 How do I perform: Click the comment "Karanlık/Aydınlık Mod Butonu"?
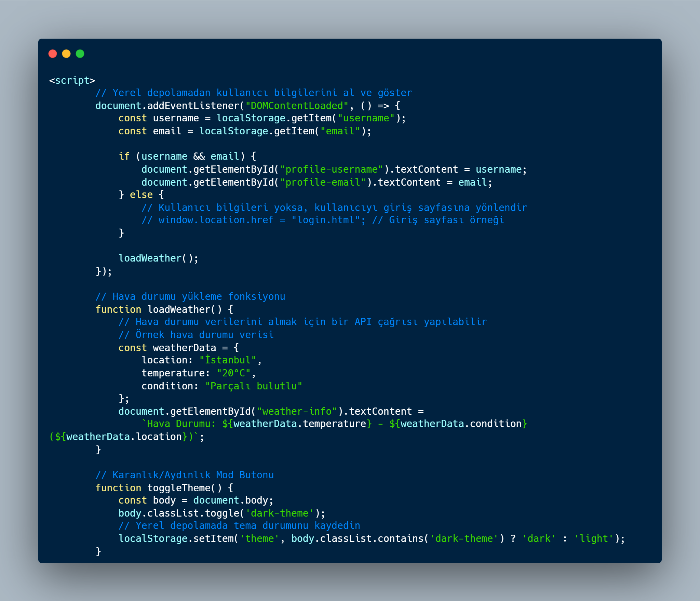point(185,475)
